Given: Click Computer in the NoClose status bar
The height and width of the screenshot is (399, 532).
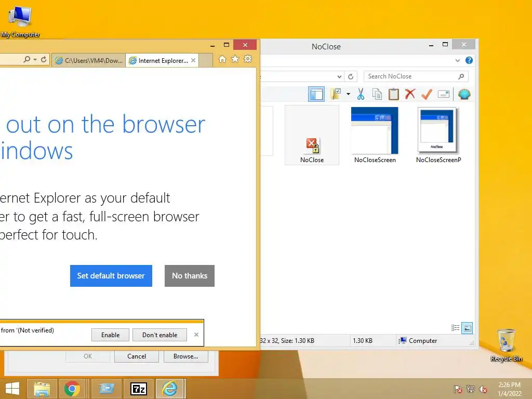Looking at the screenshot, I should 418,341.
